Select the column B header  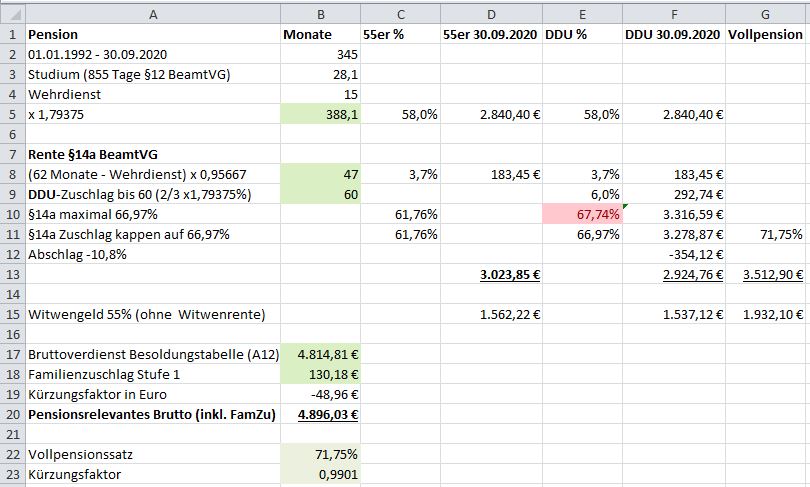[320, 11]
